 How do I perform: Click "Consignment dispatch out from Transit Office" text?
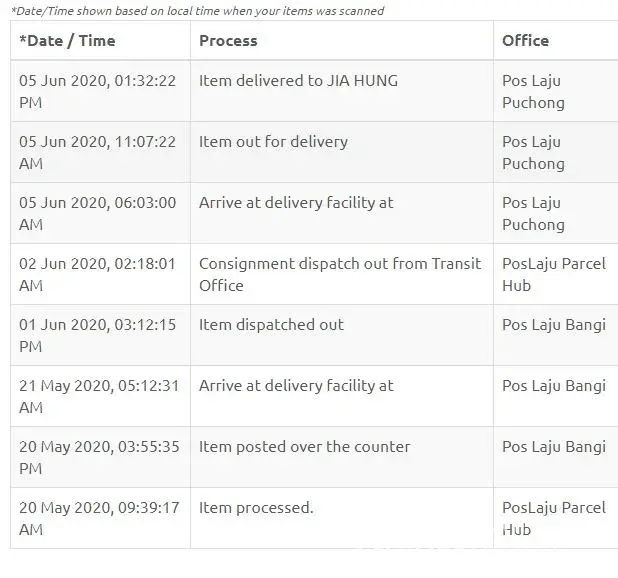point(340,274)
